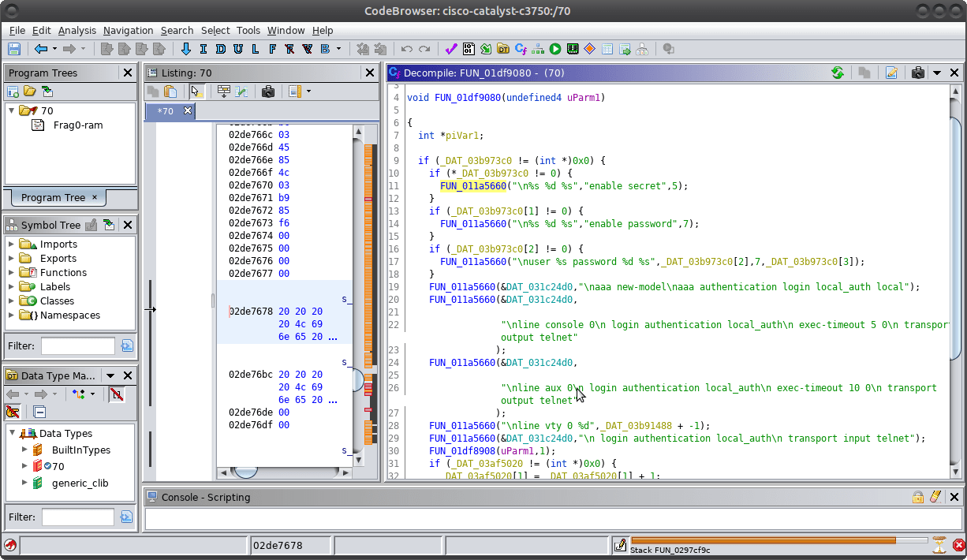Open the Analysis menu
Image resolution: width=967 pixels, height=560 pixels.
(77, 30)
